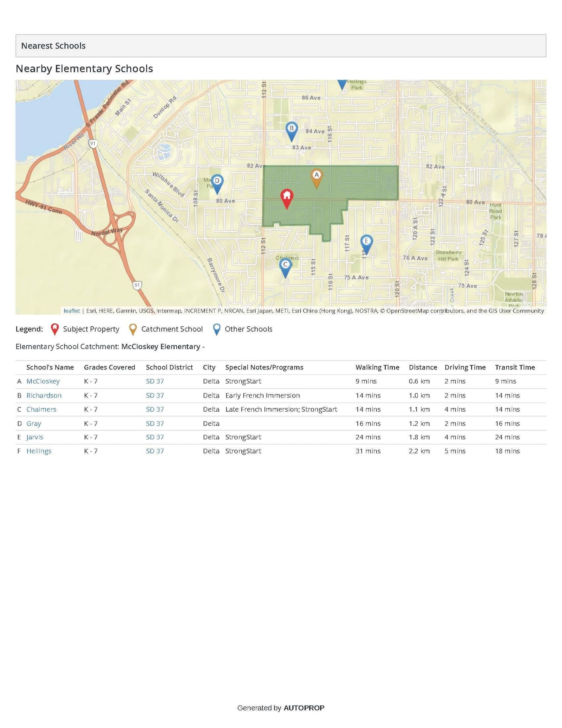562x728 pixels.
Task: Click 'Late French Immersion; StrongStart' cell
Action: click(x=281, y=409)
